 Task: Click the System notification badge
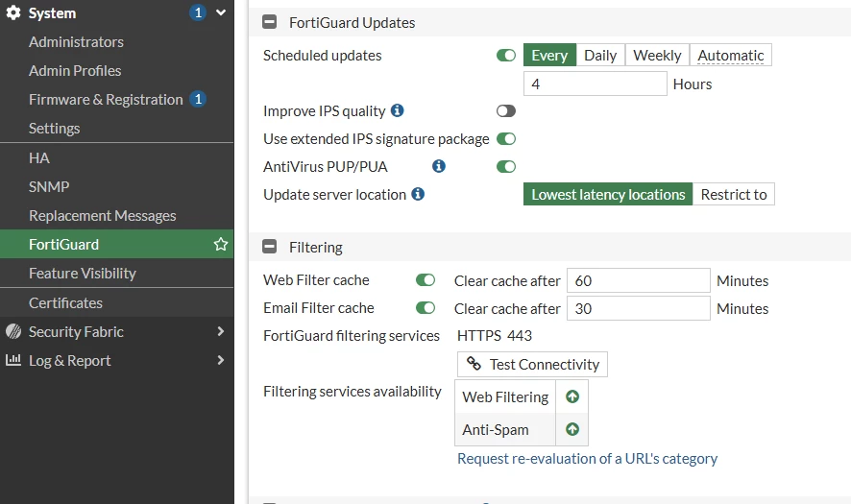[x=198, y=12]
